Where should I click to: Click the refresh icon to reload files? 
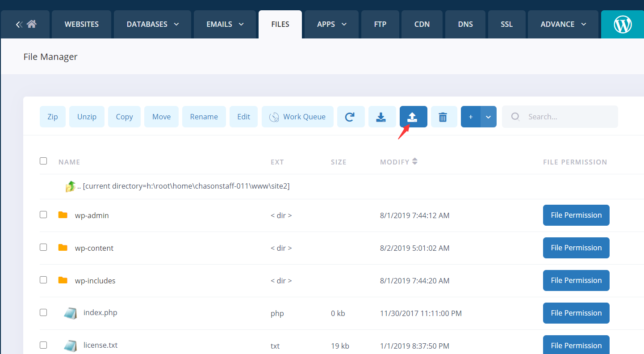point(351,117)
